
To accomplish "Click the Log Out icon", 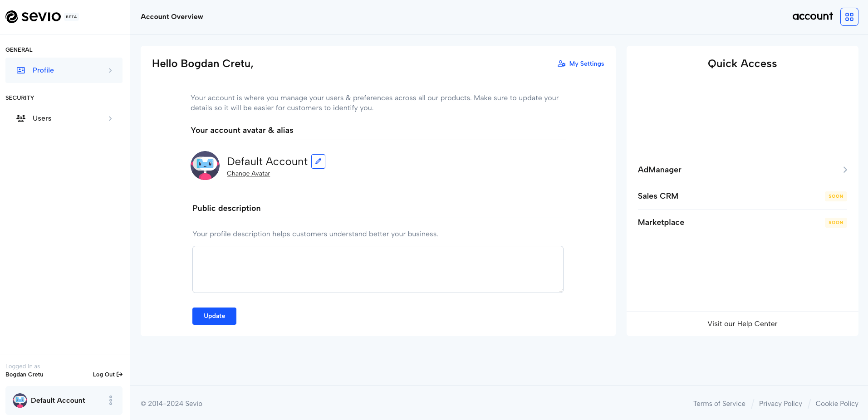I will pos(118,374).
